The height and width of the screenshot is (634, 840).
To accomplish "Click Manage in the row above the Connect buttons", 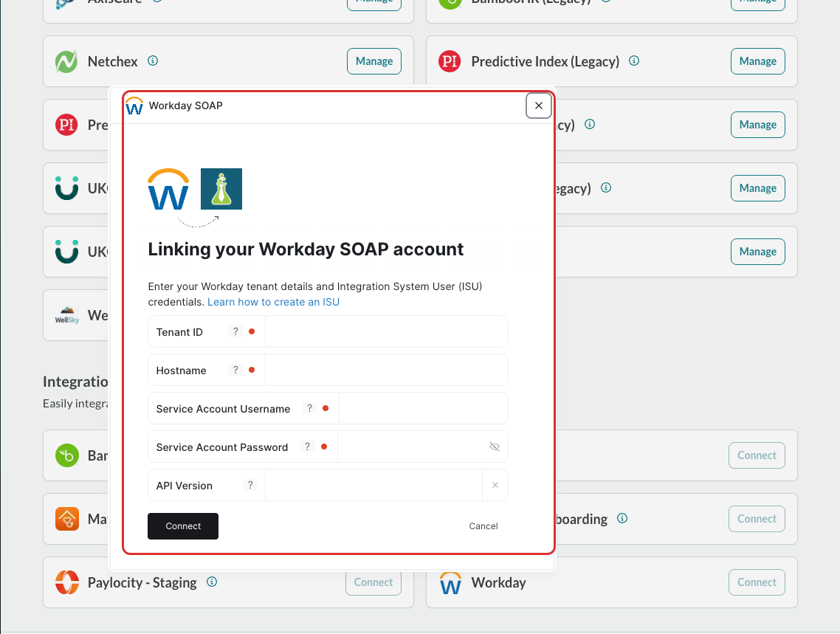I will [x=757, y=252].
